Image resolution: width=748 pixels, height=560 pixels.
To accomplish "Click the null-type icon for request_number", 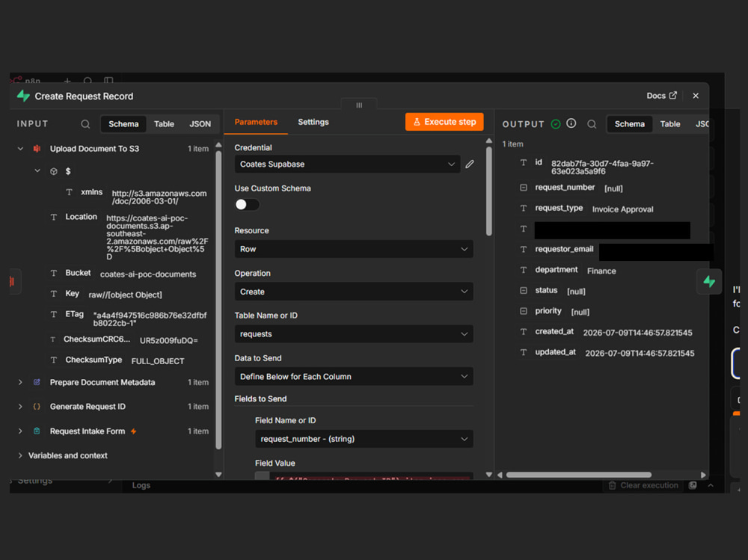I will pos(524,188).
